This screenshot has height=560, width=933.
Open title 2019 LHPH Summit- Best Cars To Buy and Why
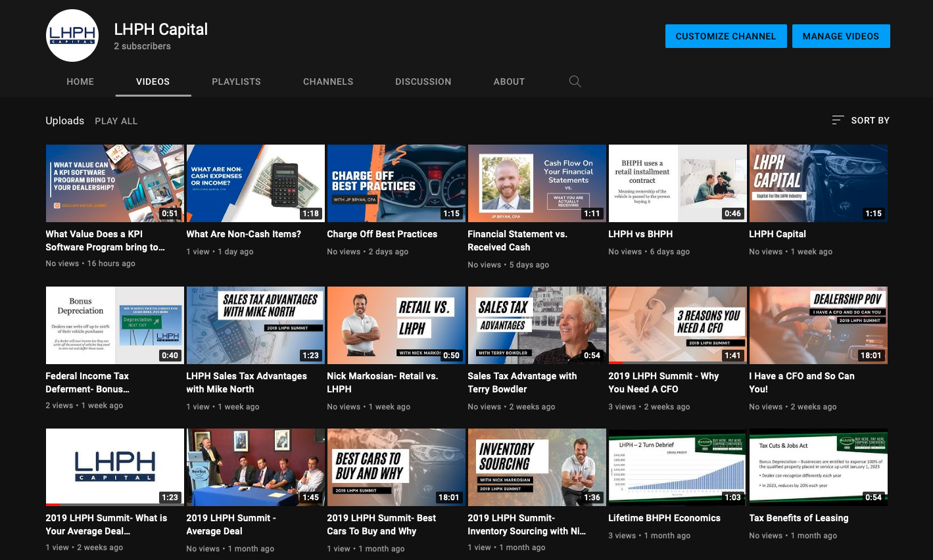tap(381, 525)
